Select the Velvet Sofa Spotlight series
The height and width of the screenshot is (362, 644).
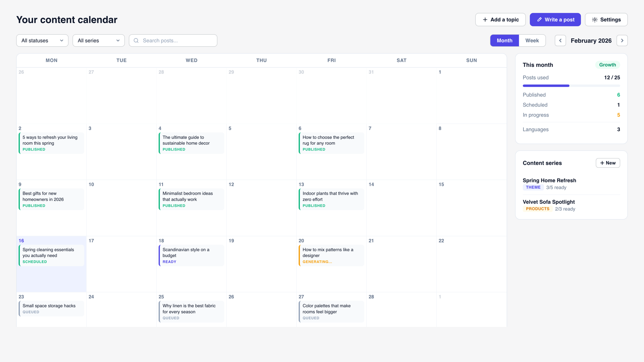pos(549,202)
